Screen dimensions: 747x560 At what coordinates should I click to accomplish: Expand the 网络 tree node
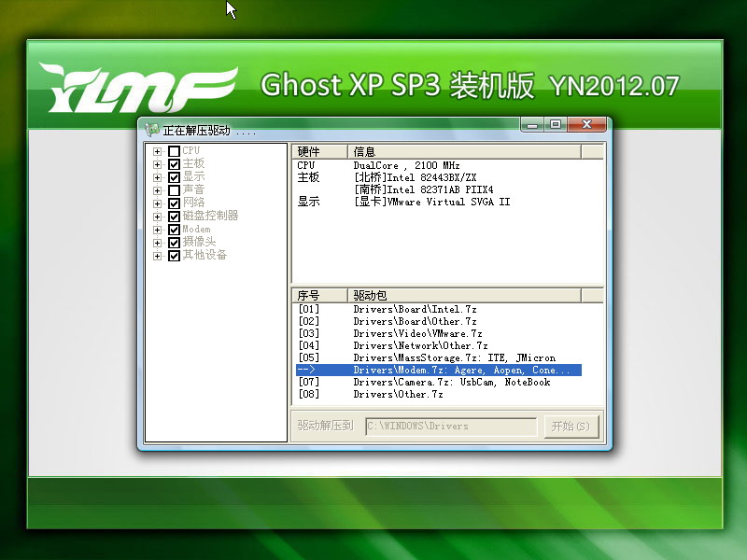point(158,203)
